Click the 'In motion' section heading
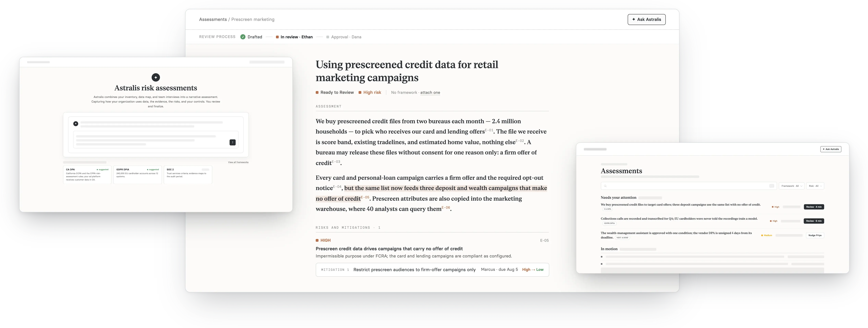868x328 pixels. 609,249
